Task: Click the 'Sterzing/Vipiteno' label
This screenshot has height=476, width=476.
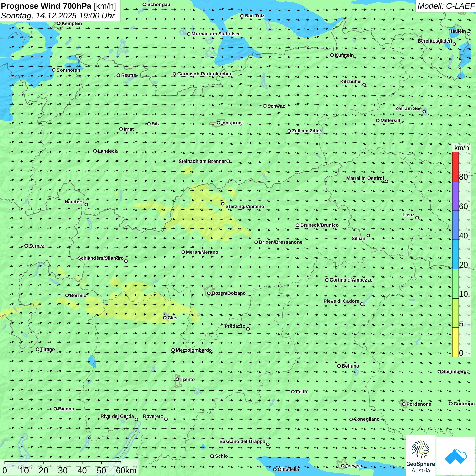Action: (245, 206)
